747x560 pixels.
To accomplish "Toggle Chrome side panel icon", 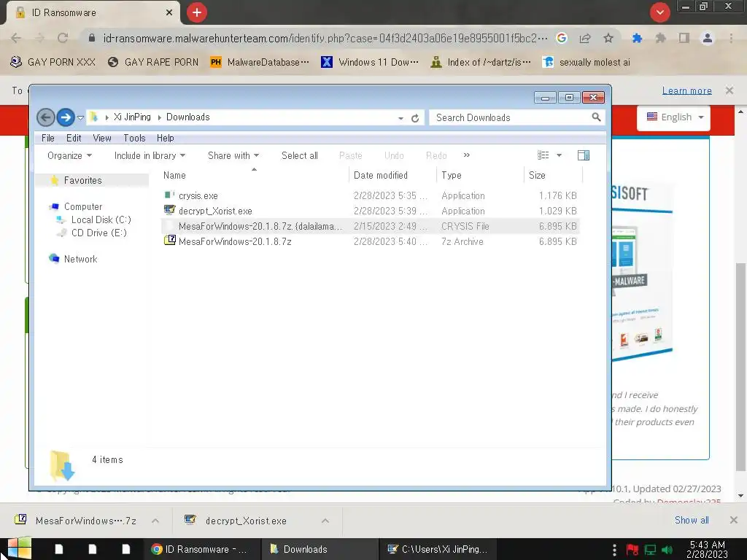I will coord(684,38).
